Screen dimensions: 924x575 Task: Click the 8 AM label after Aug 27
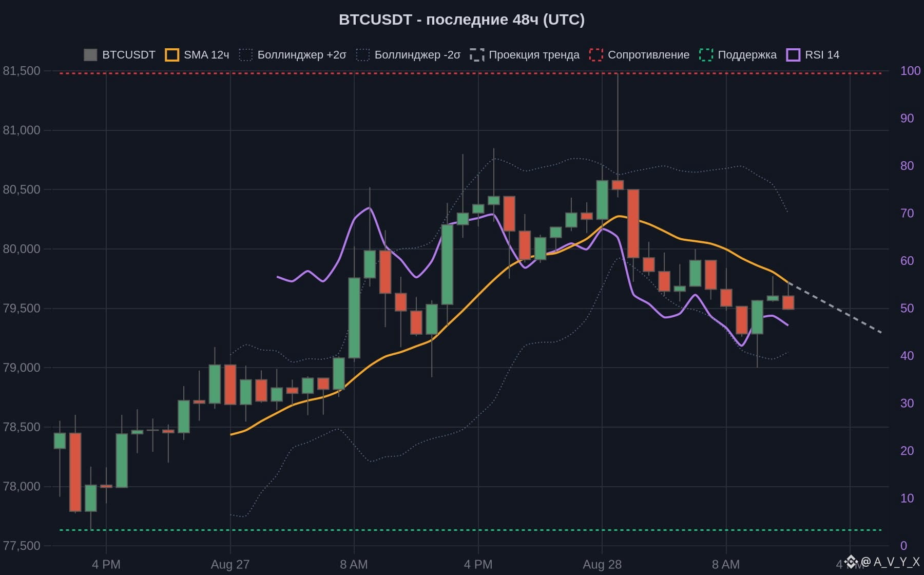(354, 565)
